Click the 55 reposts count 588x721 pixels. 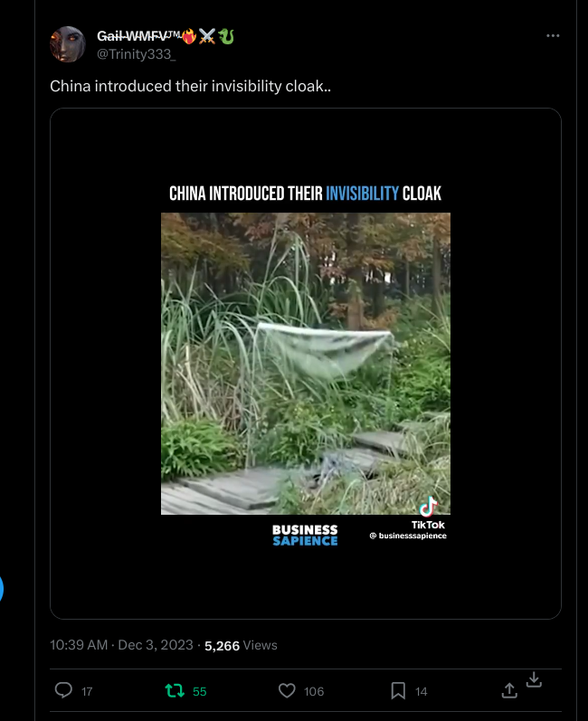200,691
